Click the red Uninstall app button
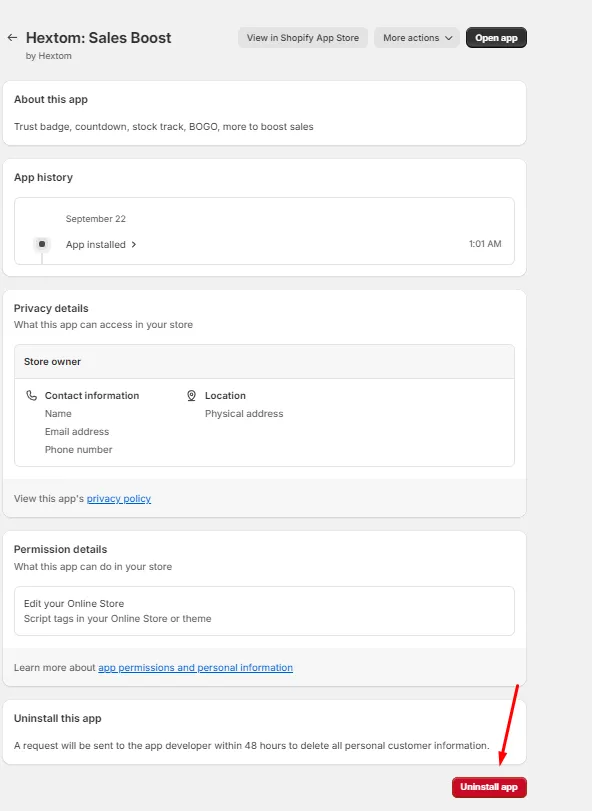Screen dimensions: 592x811 pyautogui.click(x=489, y=787)
